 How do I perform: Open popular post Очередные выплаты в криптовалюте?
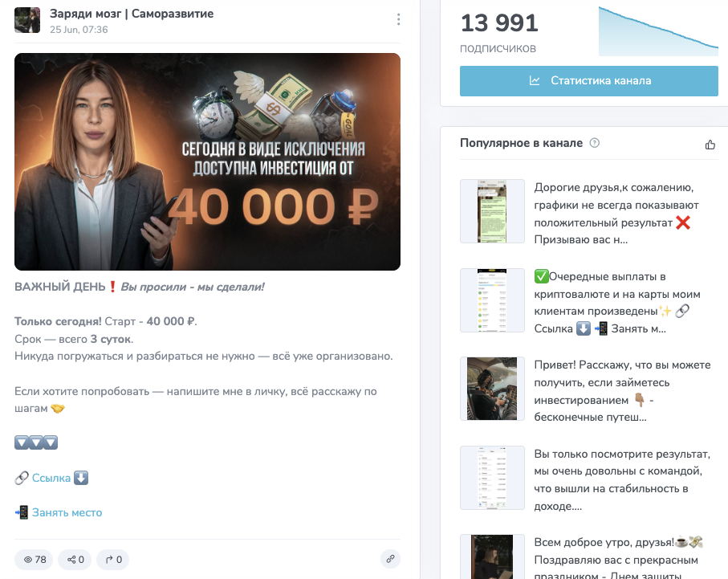point(617,303)
